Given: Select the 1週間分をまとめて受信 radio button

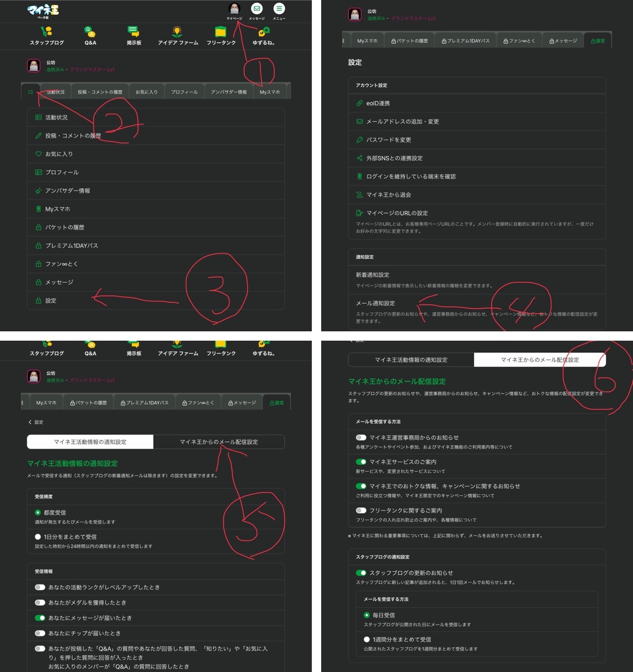Looking at the screenshot, I should point(367,639).
